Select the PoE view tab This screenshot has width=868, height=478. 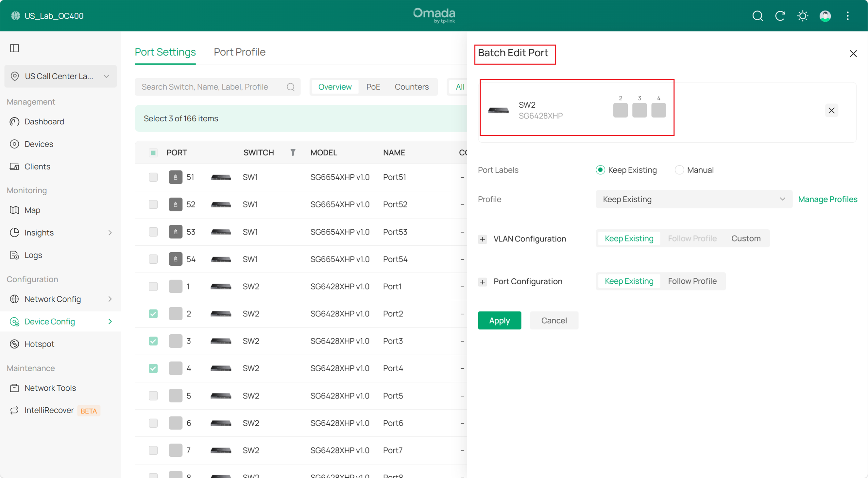click(373, 87)
